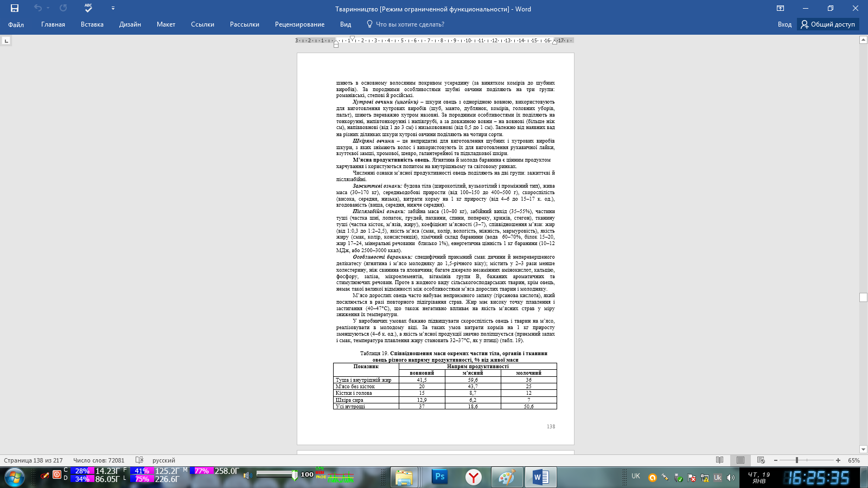Open the proofing errors status icon
Image resolution: width=868 pixels, height=488 pixels.
click(x=139, y=460)
